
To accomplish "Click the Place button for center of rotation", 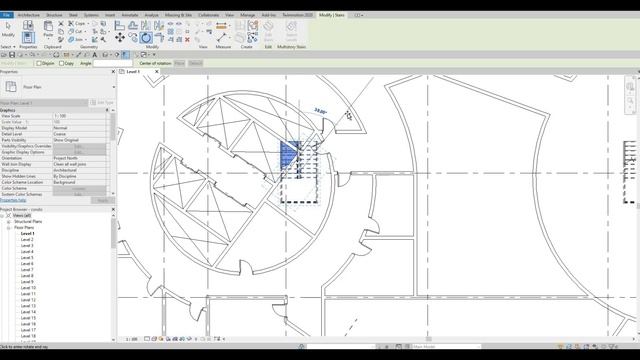I will 180,64.
